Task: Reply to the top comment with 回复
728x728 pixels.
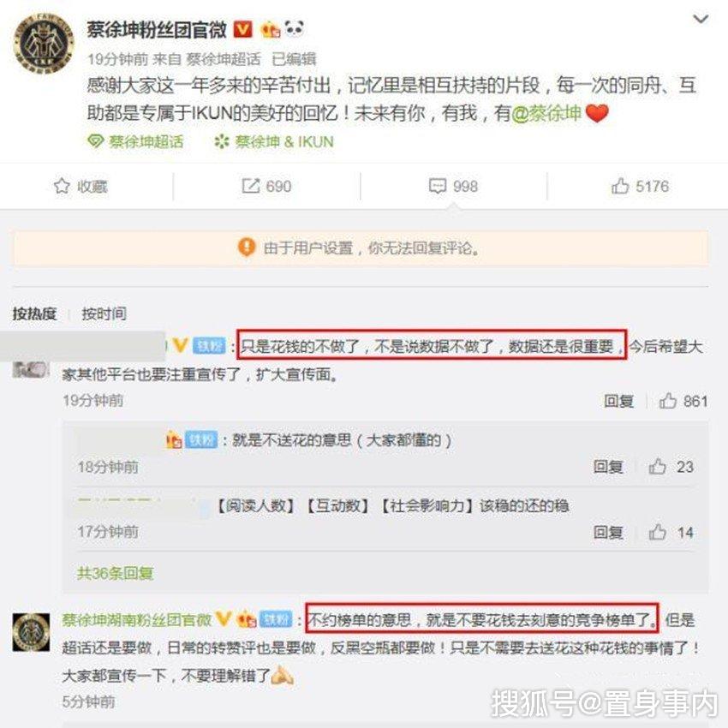Action: pos(619,401)
